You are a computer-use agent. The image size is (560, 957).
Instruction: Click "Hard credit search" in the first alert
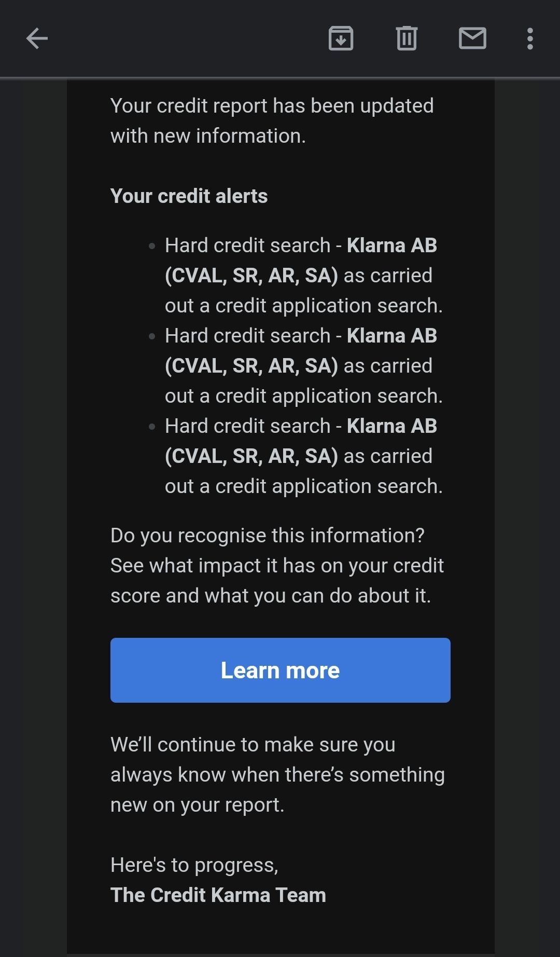247,245
